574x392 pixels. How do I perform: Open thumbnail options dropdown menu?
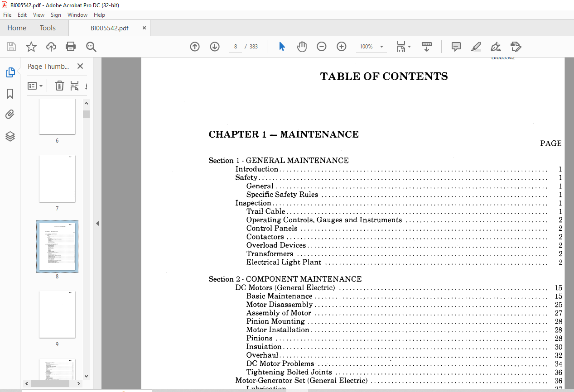(x=35, y=86)
